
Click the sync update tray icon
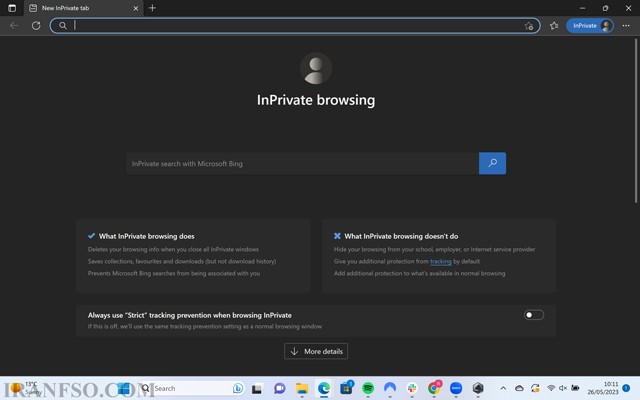pos(535,388)
